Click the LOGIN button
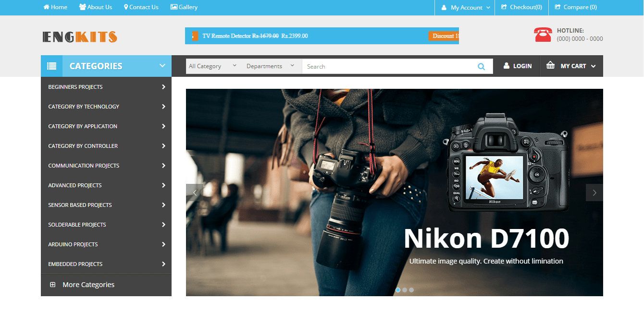644x313 pixels. click(517, 66)
